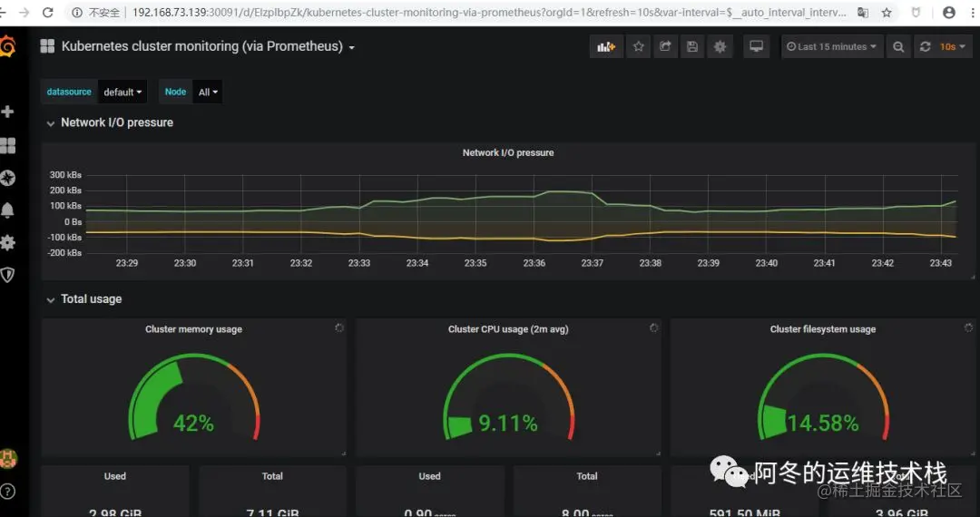This screenshot has height=517, width=980.
Task: Click the 300 kBs y-axis label
Action: [65, 175]
